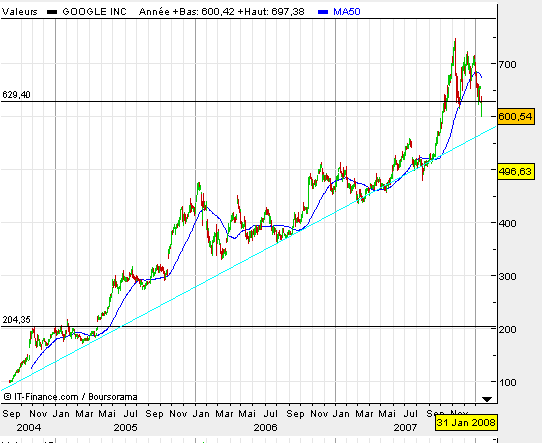
Task: Click the 2006 year label on time axis
Action: (x=265, y=427)
